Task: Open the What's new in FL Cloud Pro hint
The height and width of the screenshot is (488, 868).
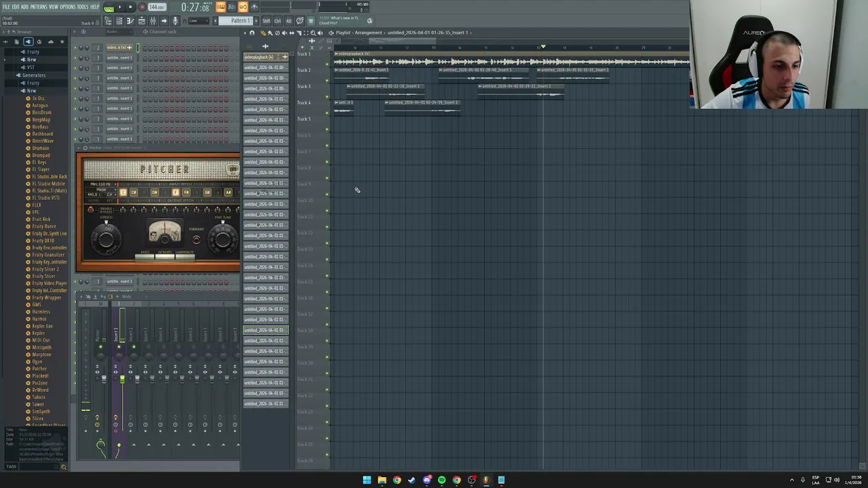Action: [x=344, y=20]
